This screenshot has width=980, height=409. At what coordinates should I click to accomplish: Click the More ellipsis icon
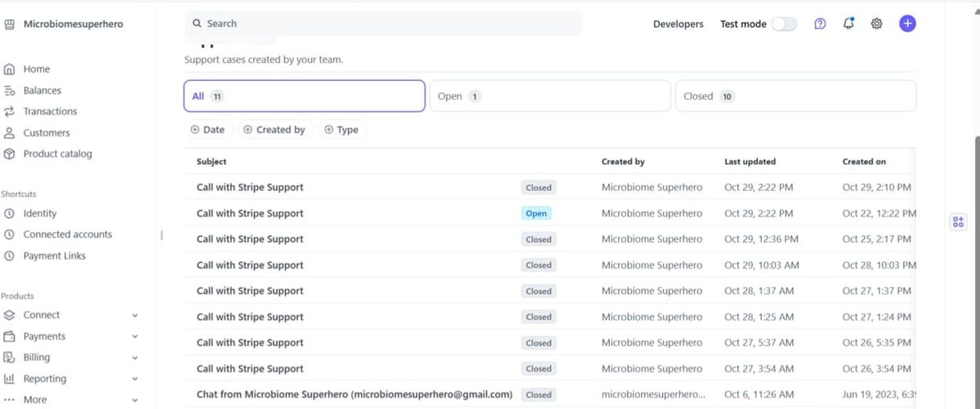(10, 400)
